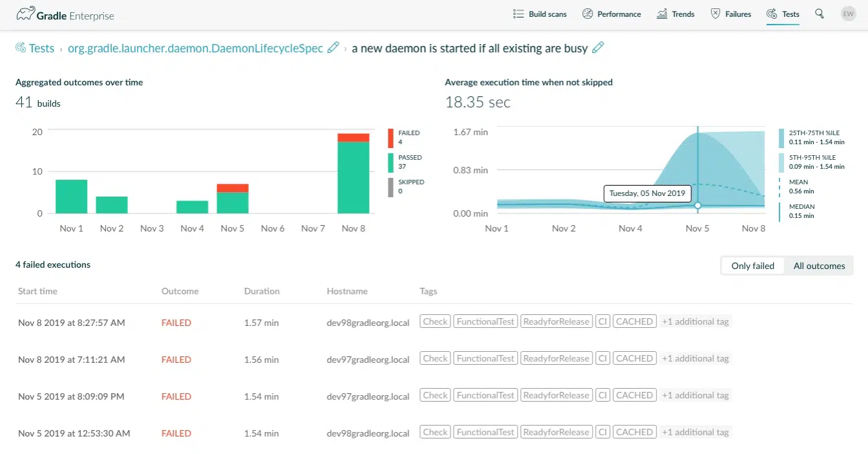
Task: Open the Build scans section
Action: (540, 12)
